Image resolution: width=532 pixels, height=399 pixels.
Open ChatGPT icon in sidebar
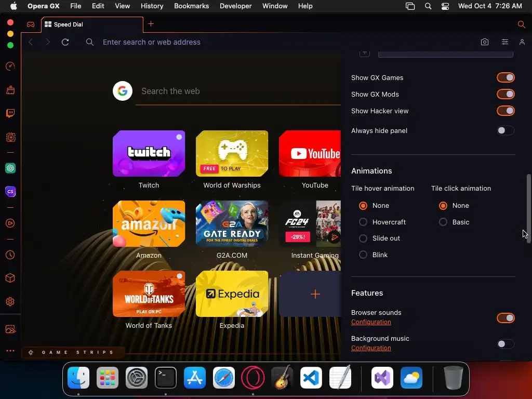tap(10, 168)
